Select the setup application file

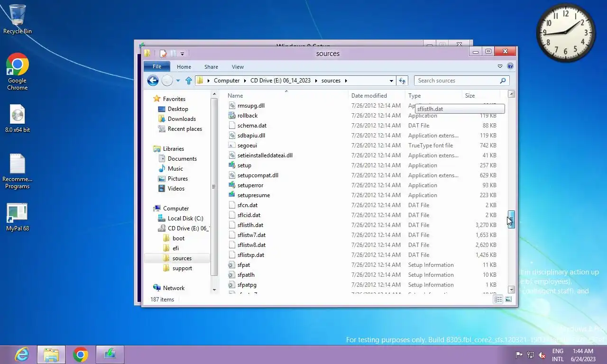(x=244, y=165)
